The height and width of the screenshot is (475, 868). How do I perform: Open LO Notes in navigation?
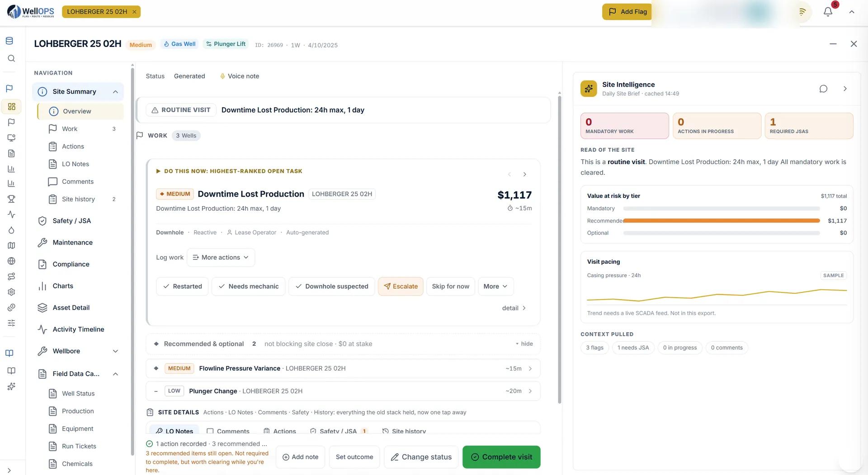coord(75,164)
